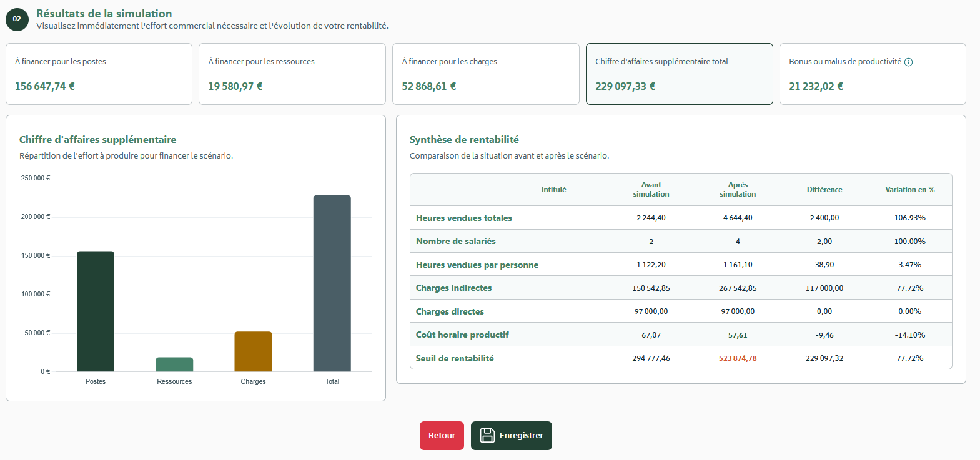Click the 150 542,85 cell
Viewport: 980px width, 460px height.
[x=651, y=288]
